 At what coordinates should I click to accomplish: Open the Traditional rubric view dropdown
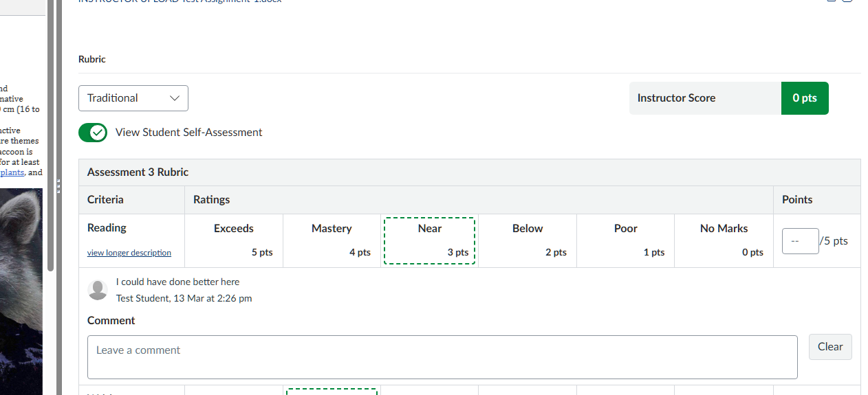133,98
